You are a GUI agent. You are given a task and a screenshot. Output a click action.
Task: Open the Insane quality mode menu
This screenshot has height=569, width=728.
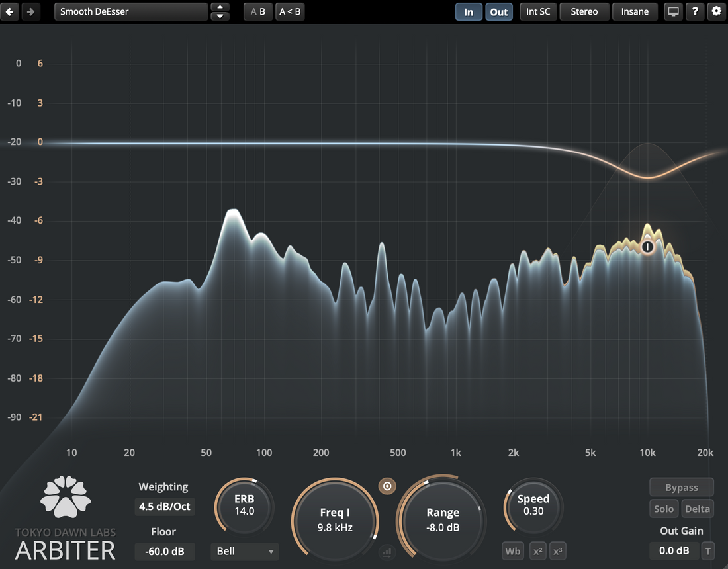tap(635, 12)
